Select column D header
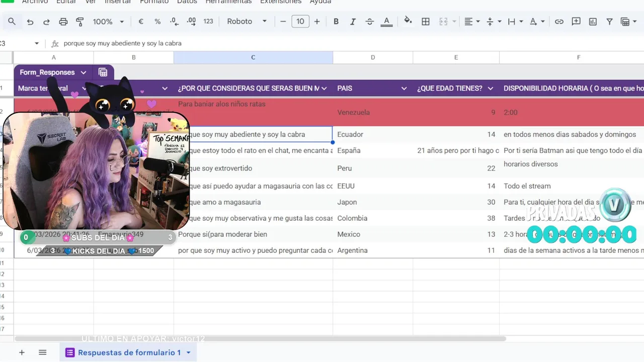The width and height of the screenshot is (644, 362). point(373,57)
